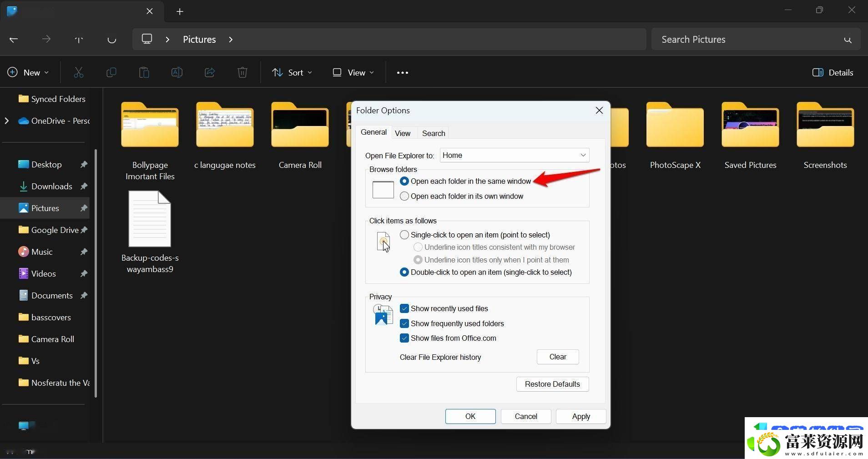Open the Camera Roll folder thumbnail
This screenshot has width=868, height=459.
coord(300,136)
